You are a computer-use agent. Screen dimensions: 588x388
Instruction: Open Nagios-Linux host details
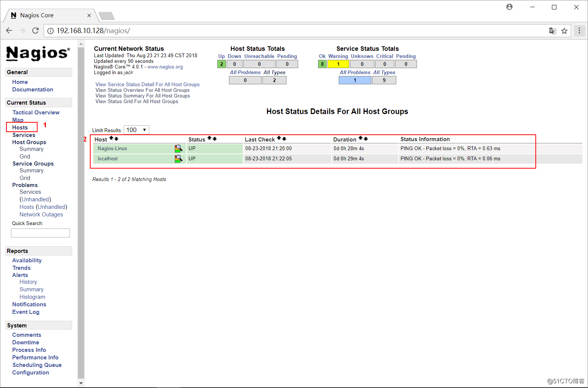112,149
